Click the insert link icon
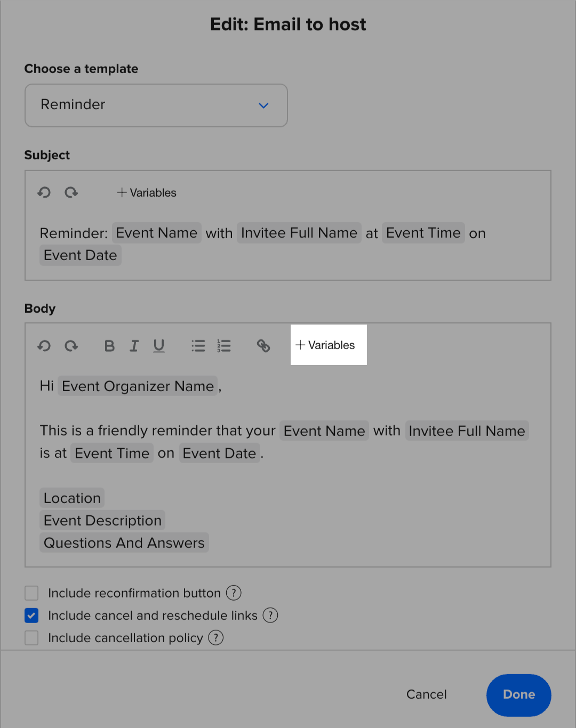Image resolution: width=576 pixels, height=728 pixels. 263,346
